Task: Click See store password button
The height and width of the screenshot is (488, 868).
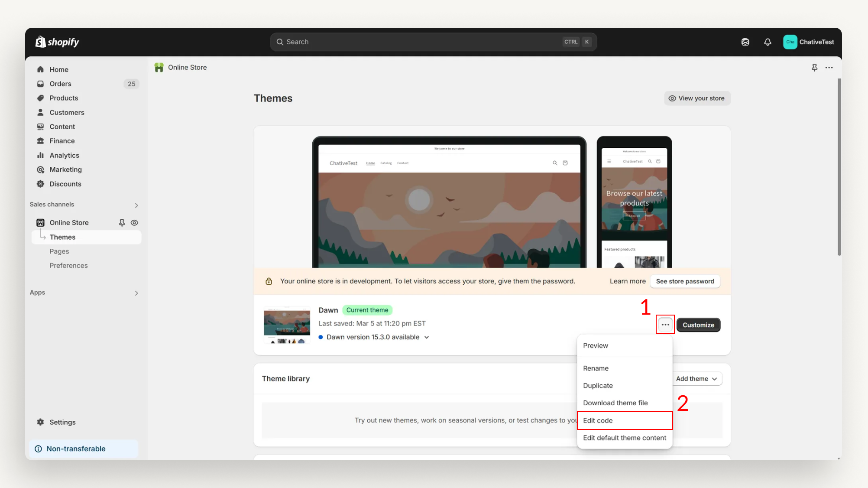Action: 685,281
